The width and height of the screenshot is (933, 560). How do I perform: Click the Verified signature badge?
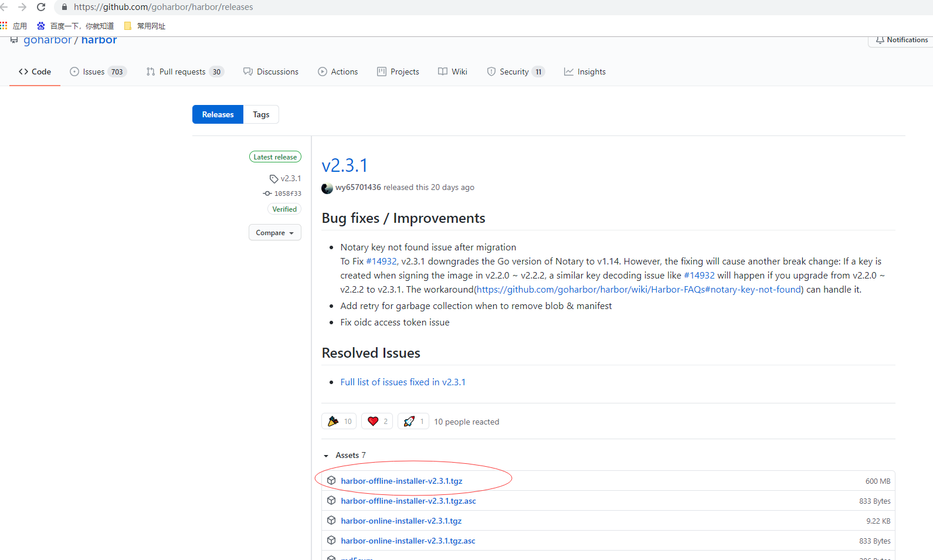(x=284, y=209)
